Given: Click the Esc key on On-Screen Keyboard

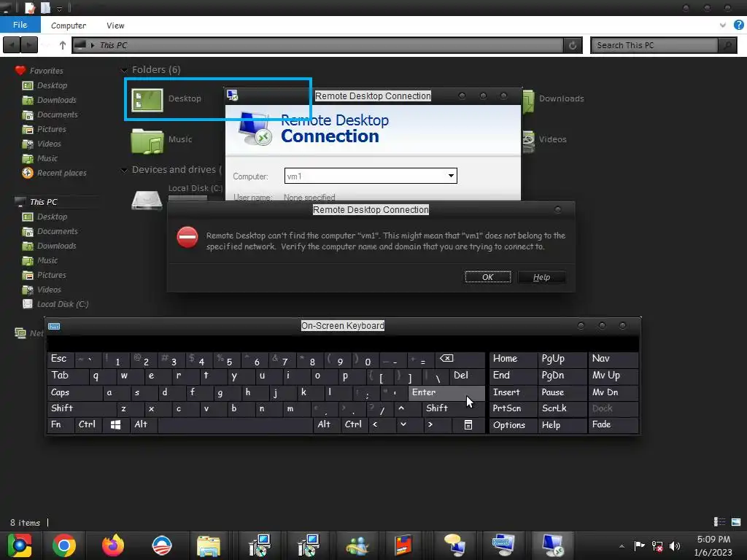Looking at the screenshot, I should click(x=61, y=359).
